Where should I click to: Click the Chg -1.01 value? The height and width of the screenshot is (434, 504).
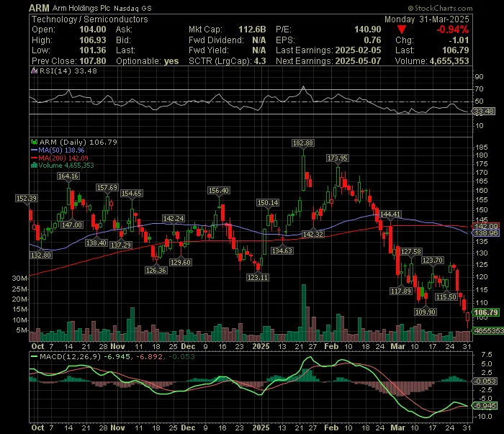459,40
